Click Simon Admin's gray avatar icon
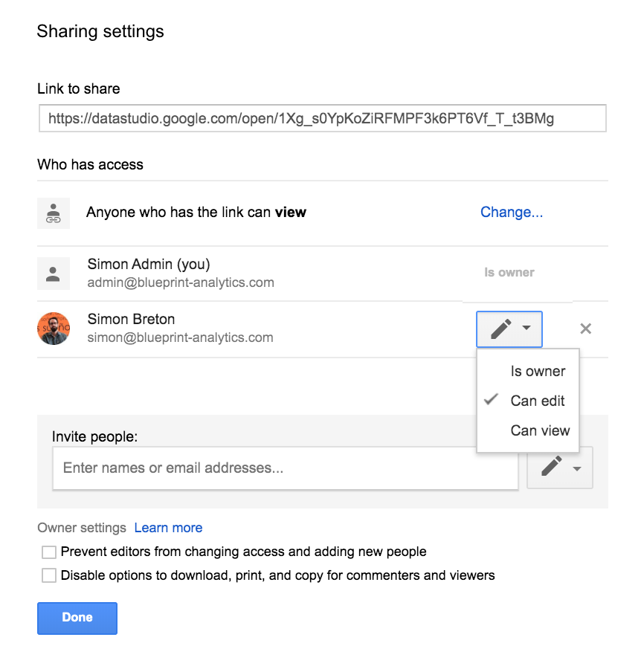 [x=54, y=274]
